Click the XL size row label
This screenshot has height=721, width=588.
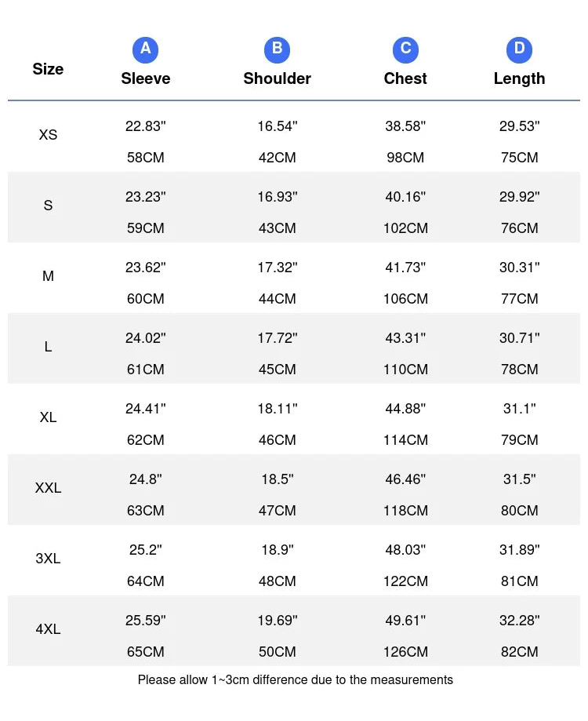(48, 417)
